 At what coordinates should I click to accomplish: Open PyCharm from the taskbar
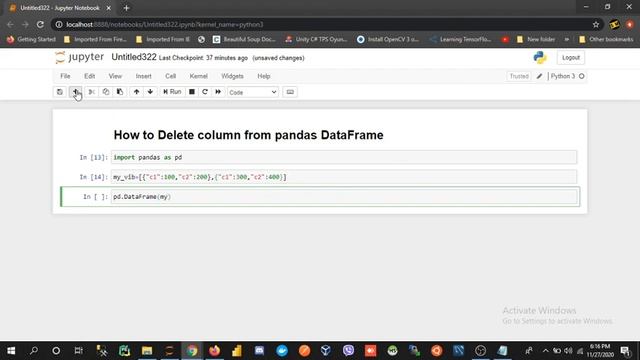point(124,351)
